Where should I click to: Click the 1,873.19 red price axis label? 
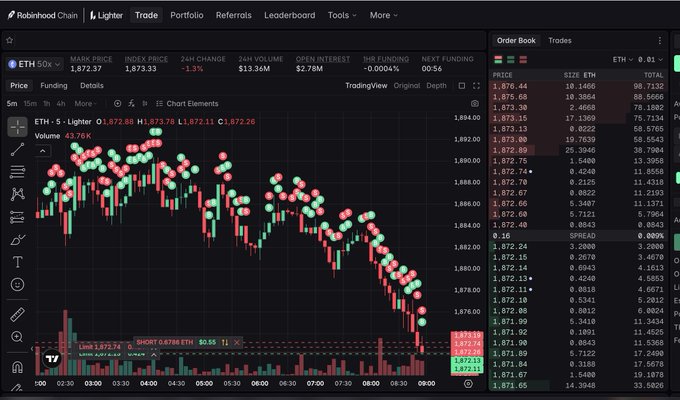[x=467, y=335]
